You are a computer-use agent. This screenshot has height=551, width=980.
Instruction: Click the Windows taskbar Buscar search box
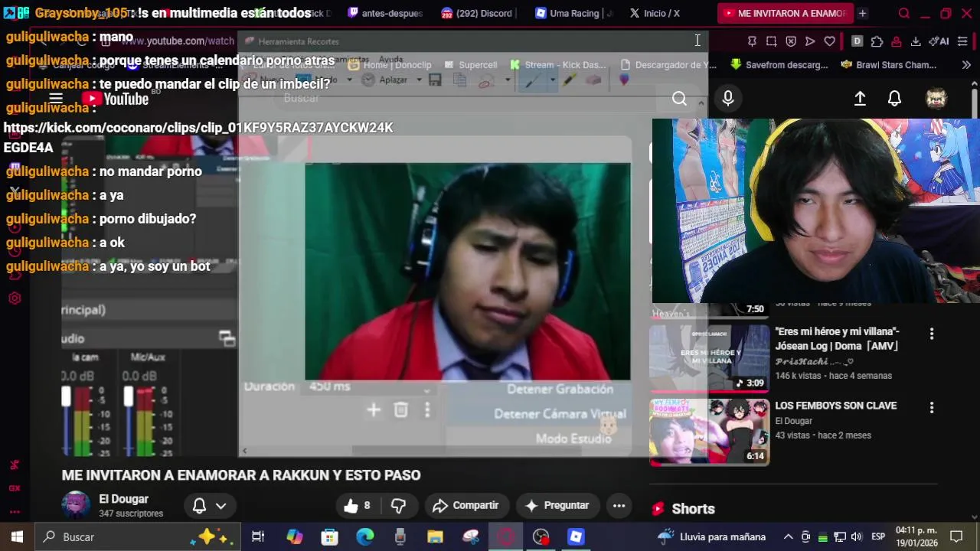[138, 536]
